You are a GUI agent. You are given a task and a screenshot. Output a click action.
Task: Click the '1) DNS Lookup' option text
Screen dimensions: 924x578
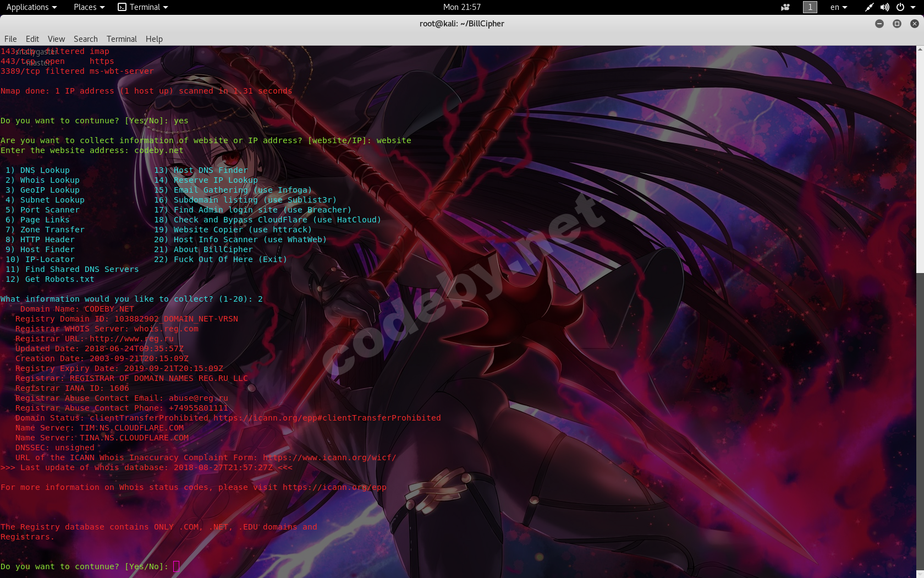(37, 170)
